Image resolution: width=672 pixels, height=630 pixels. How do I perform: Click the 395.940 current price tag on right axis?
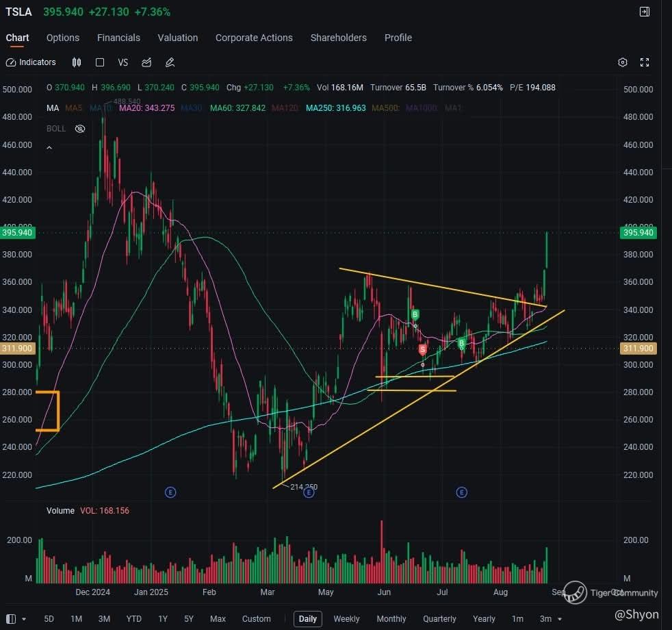(x=638, y=233)
